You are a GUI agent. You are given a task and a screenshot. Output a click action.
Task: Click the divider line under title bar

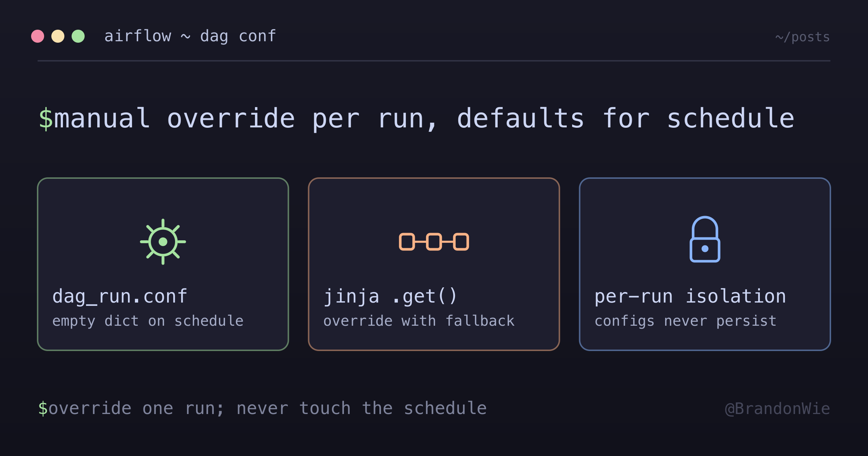point(434,61)
